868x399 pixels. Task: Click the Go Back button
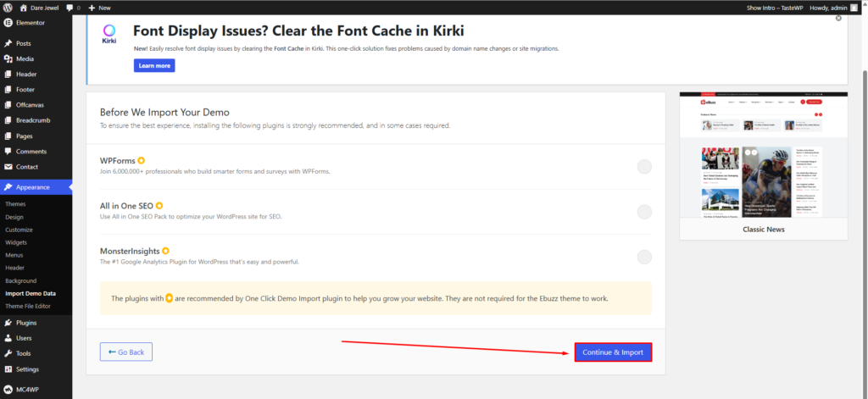125,352
